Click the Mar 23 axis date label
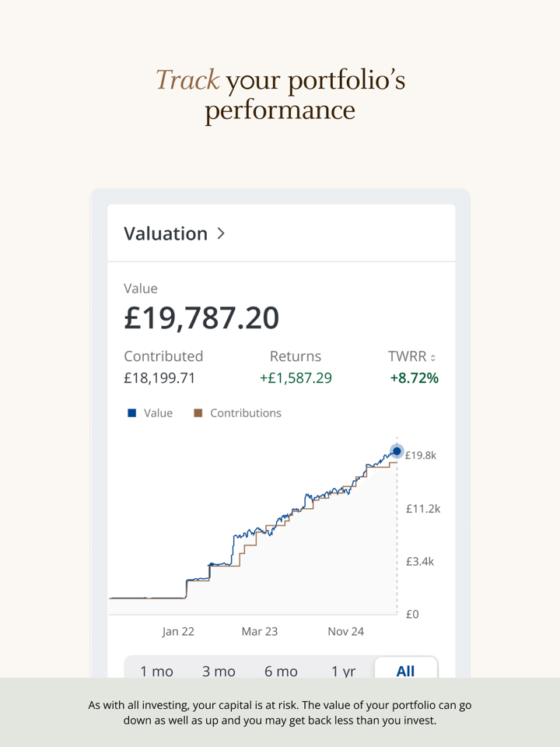560x747 pixels. pyautogui.click(x=259, y=631)
